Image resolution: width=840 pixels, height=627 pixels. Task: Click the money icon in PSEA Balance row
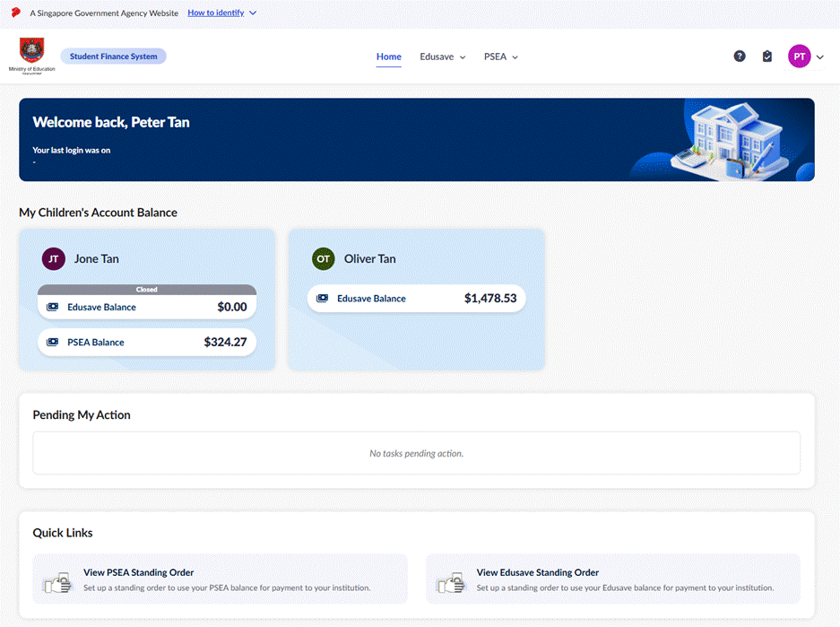click(53, 342)
